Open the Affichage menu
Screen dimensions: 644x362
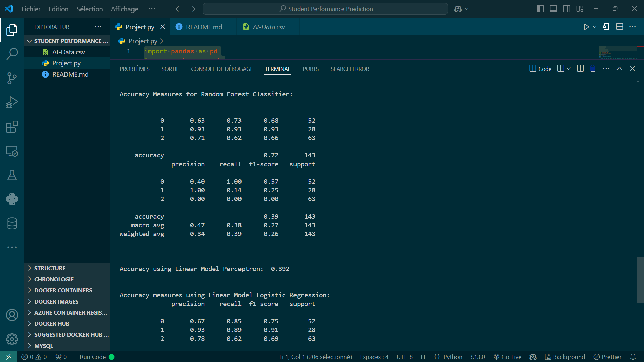[x=124, y=9]
